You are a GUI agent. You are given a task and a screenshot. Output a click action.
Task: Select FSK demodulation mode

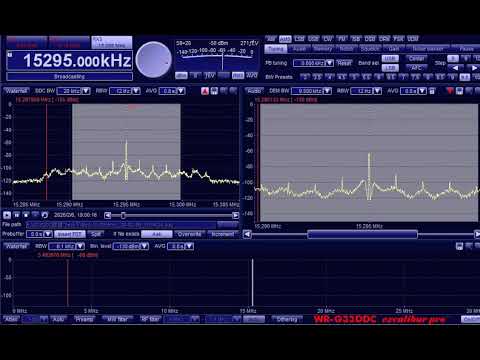(398, 39)
